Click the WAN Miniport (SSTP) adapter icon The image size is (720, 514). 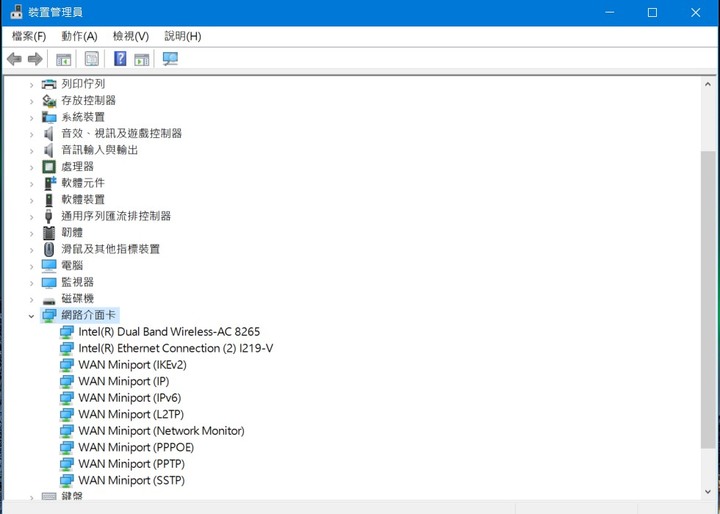click(67, 481)
